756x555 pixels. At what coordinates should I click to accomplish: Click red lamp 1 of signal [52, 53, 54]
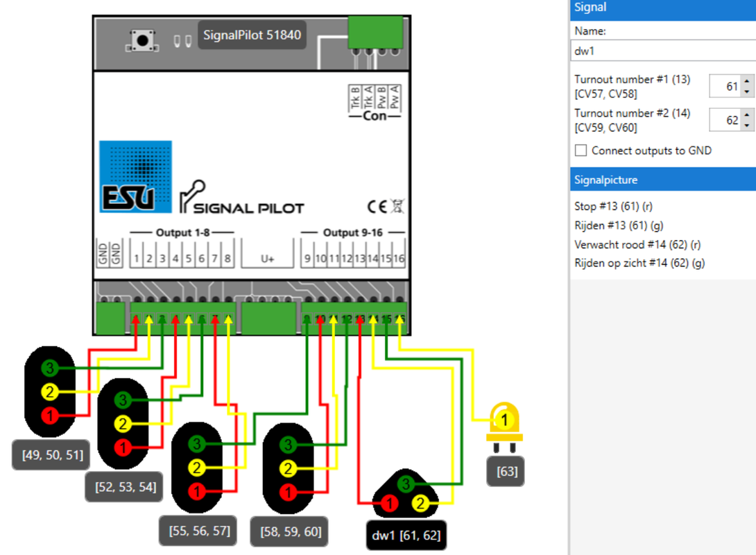click(123, 447)
